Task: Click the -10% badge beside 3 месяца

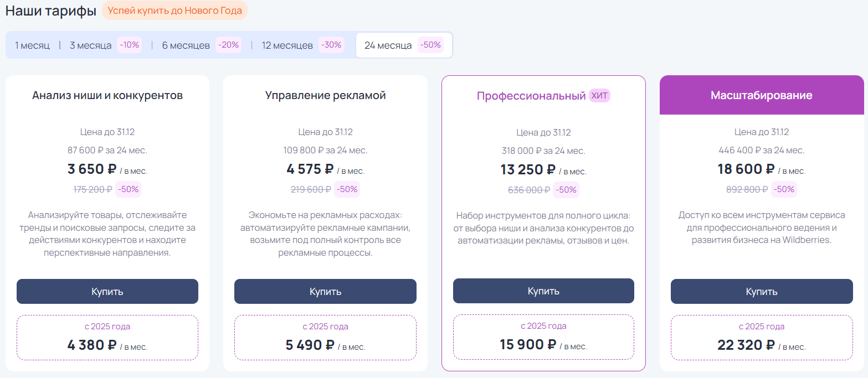Action: [x=129, y=45]
